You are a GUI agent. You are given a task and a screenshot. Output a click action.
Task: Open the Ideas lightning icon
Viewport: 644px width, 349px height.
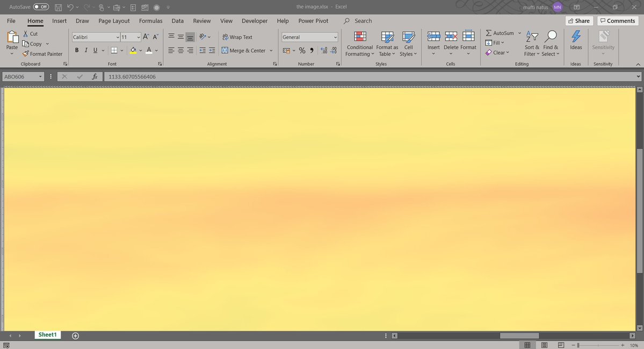(x=576, y=37)
